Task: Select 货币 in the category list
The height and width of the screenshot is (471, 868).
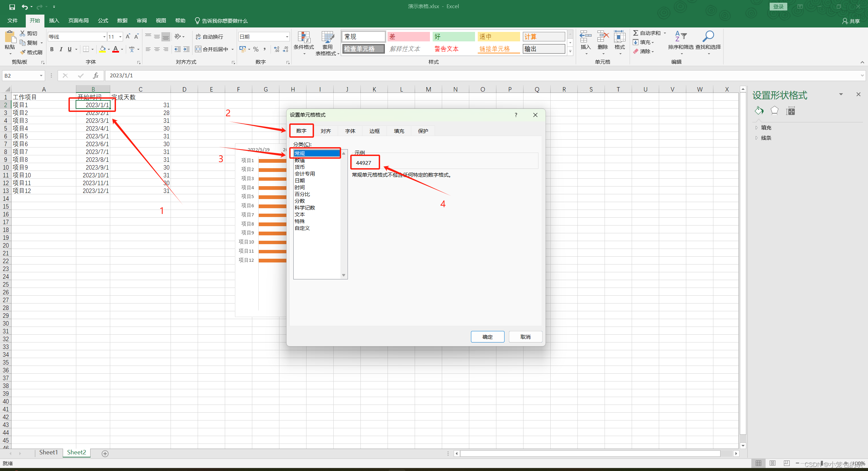Action: pos(300,167)
